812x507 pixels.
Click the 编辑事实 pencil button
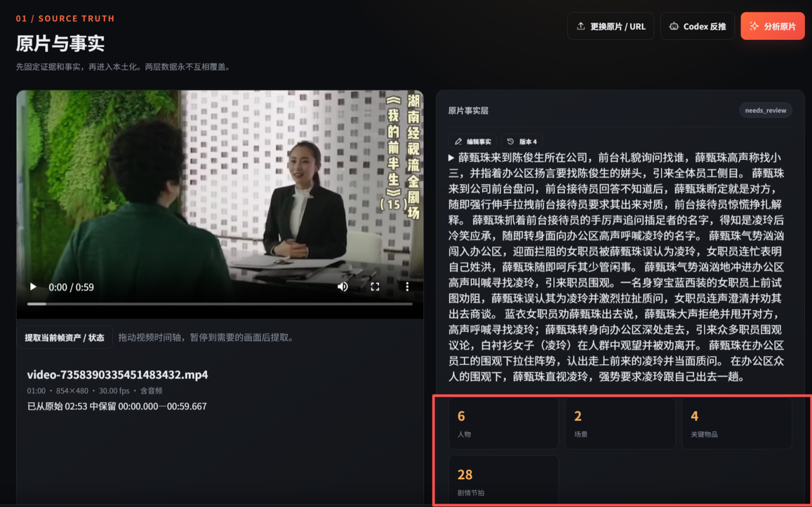tap(474, 142)
